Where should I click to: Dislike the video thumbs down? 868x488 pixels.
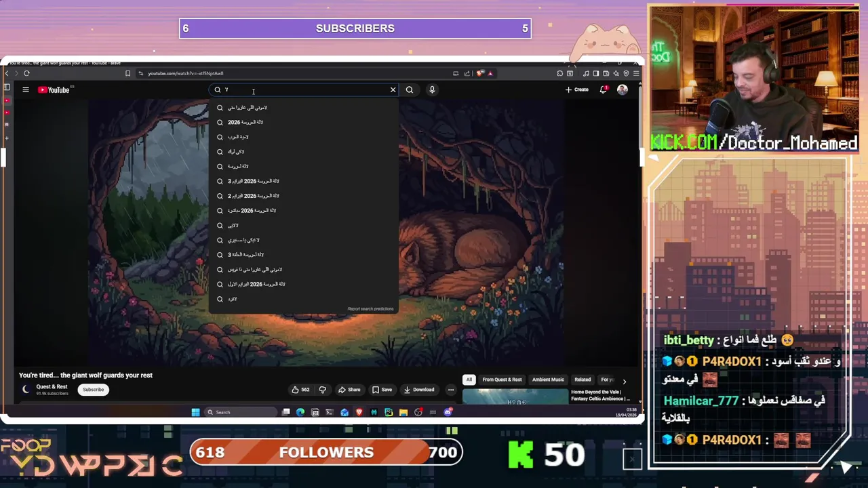point(323,390)
